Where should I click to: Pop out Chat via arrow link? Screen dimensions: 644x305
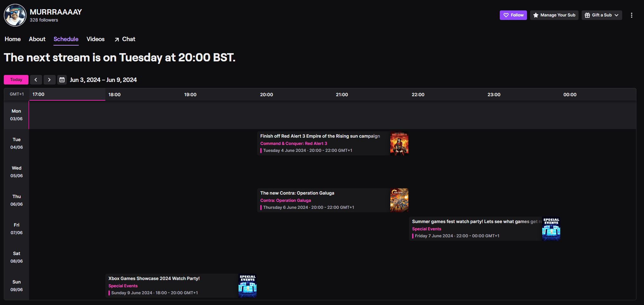(125, 39)
